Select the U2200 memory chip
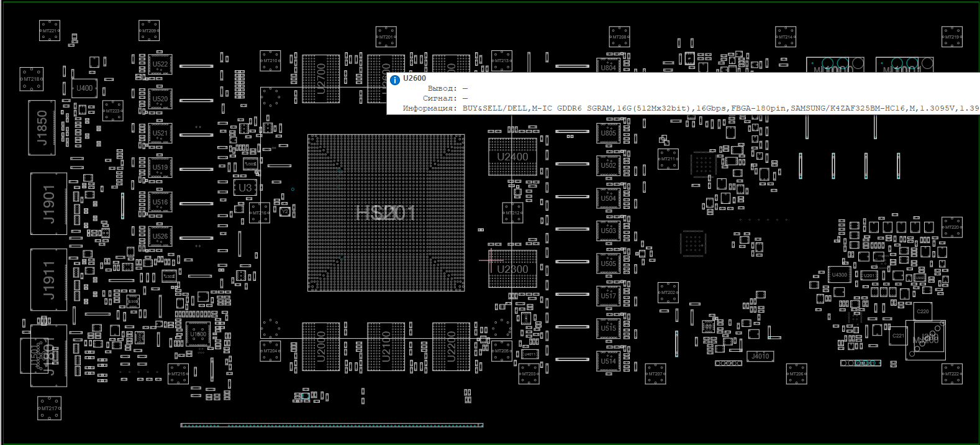Screen dimensions: 980x445 click(451, 347)
